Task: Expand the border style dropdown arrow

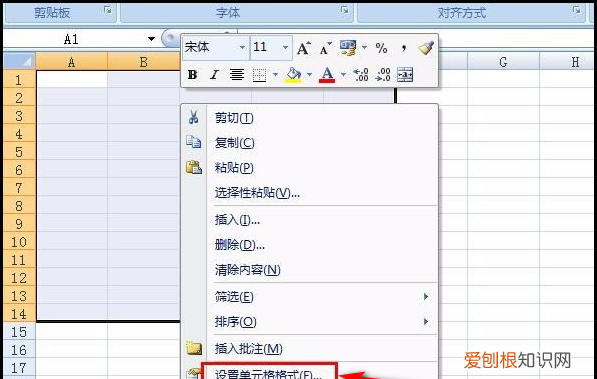Action: click(x=275, y=75)
